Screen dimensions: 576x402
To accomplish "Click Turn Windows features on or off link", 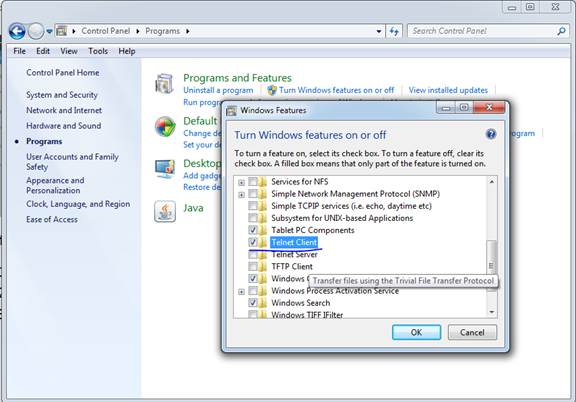I will point(336,90).
